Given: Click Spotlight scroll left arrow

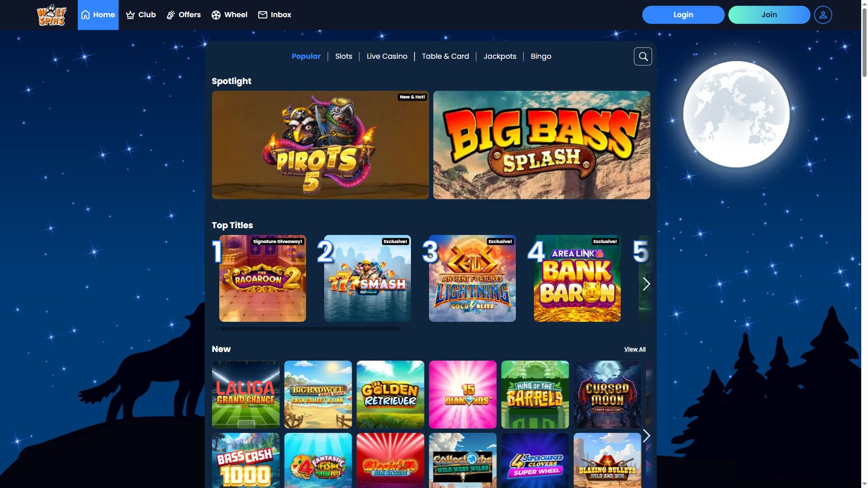Looking at the screenshot, I should (216, 206).
